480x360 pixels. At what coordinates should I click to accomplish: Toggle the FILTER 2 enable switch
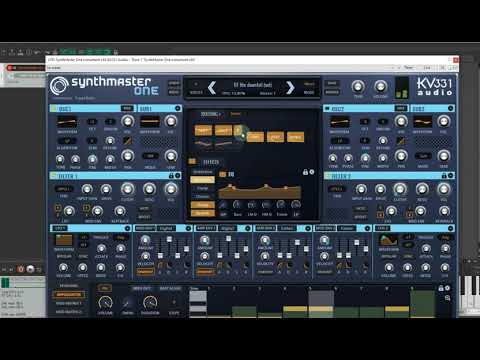click(x=327, y=175)
